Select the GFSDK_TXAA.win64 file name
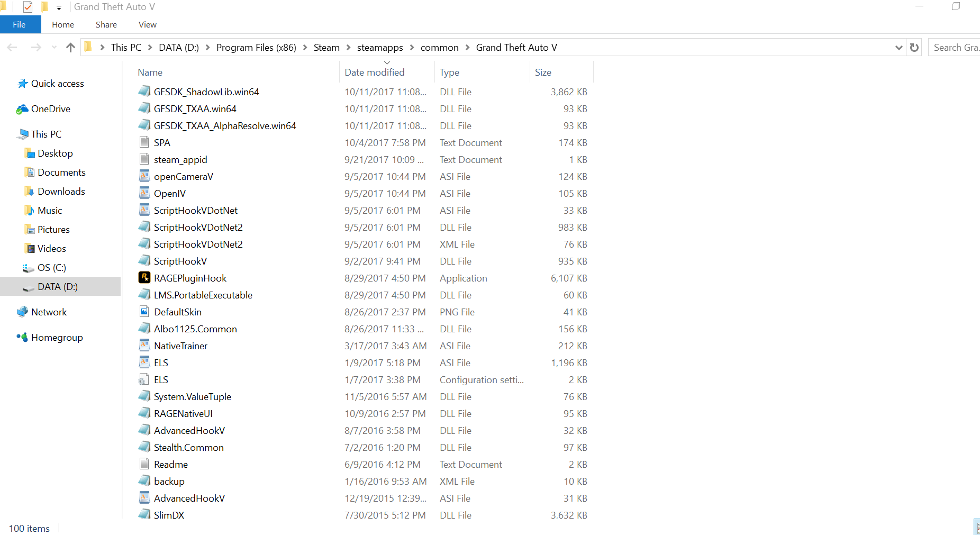Viewport: 980px width, 535px height. click(x=195, y=109)
